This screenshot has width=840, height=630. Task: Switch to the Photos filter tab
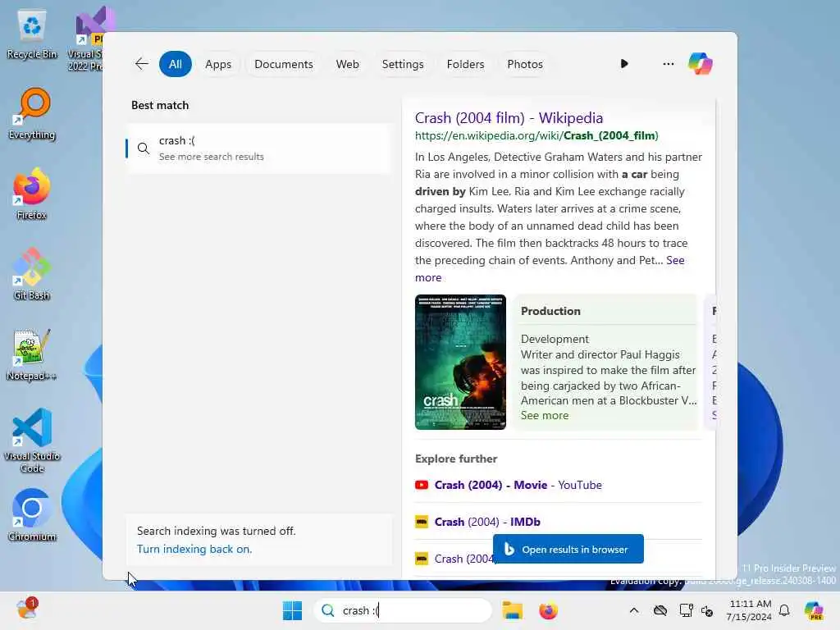[x=524, y=64]
